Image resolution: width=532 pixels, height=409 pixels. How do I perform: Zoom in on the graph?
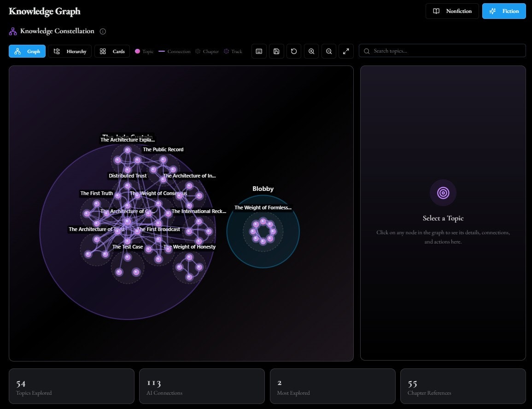click(311, 51)
